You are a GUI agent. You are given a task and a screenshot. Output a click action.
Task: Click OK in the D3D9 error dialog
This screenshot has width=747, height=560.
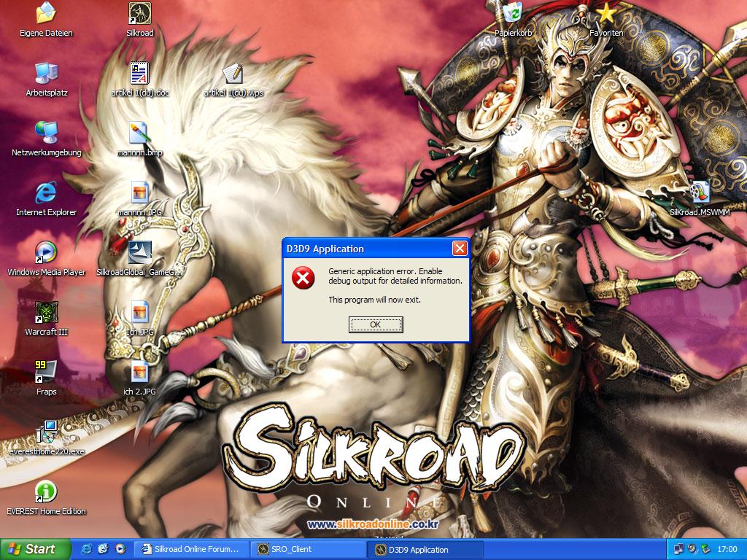pyautogui.click(x=376, y=324)
